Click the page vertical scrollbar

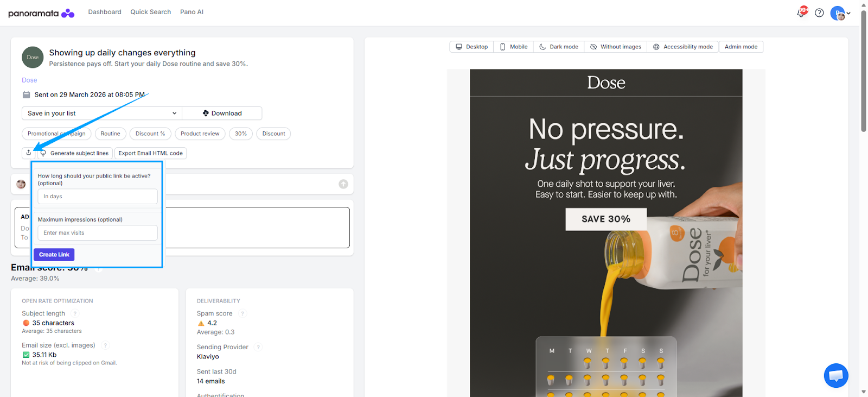(864, 71)
